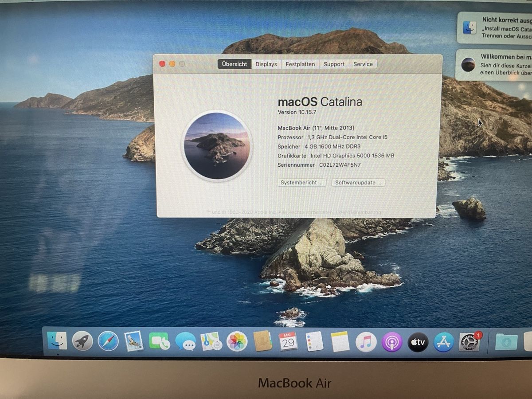Launch FaceTime from the Dock
Screen dimensions: 532x399
160,341
